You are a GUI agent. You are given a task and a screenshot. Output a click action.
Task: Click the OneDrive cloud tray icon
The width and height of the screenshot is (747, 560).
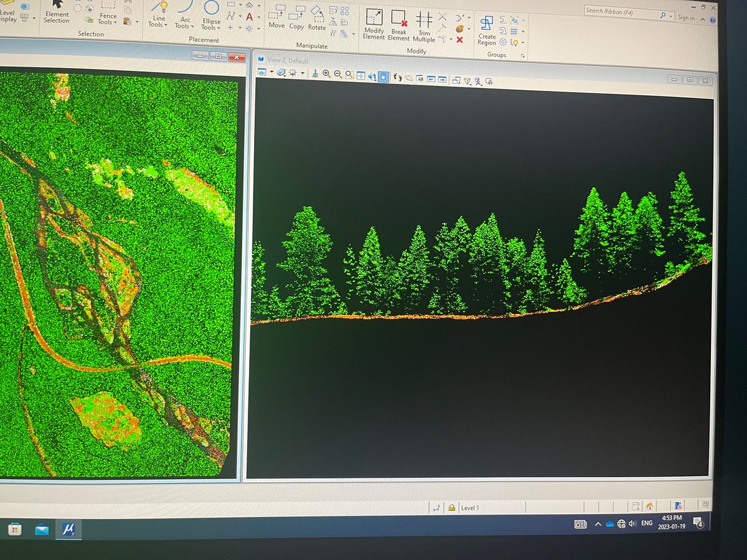point(610,524)
